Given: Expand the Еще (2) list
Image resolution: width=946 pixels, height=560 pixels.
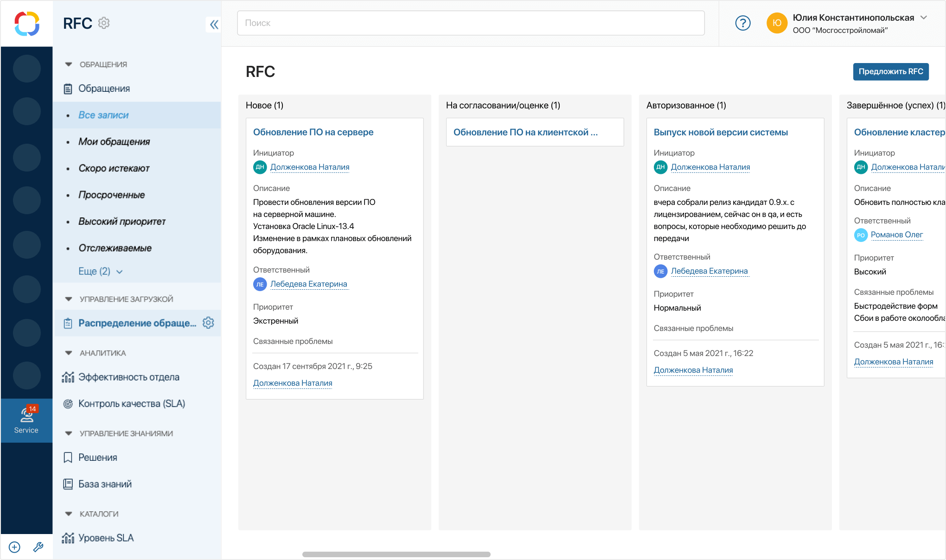Looking at the screenshot, I should [100, 271].
